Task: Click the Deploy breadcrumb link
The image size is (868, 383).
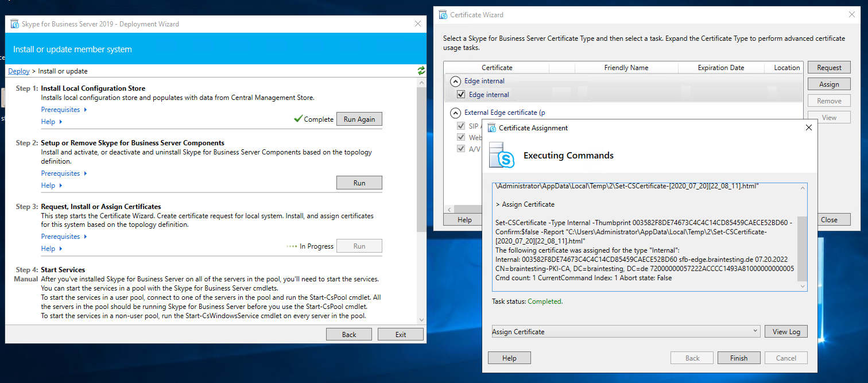Action: (x=19, y=71)
